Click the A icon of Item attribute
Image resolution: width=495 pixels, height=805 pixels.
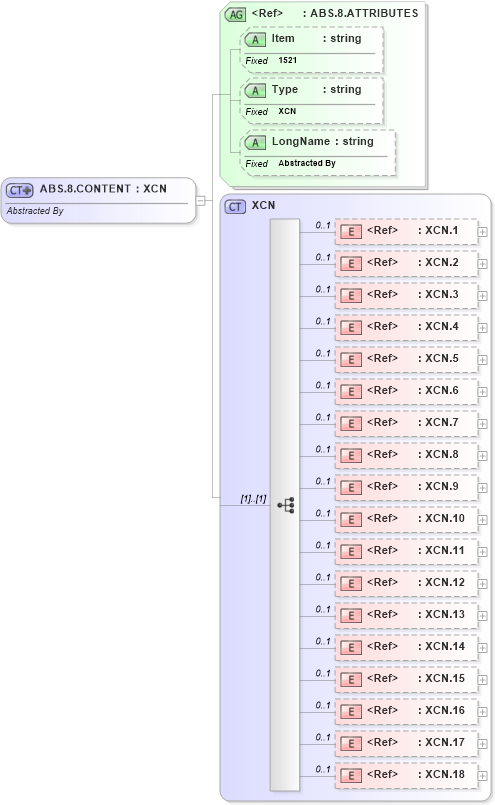255,40
